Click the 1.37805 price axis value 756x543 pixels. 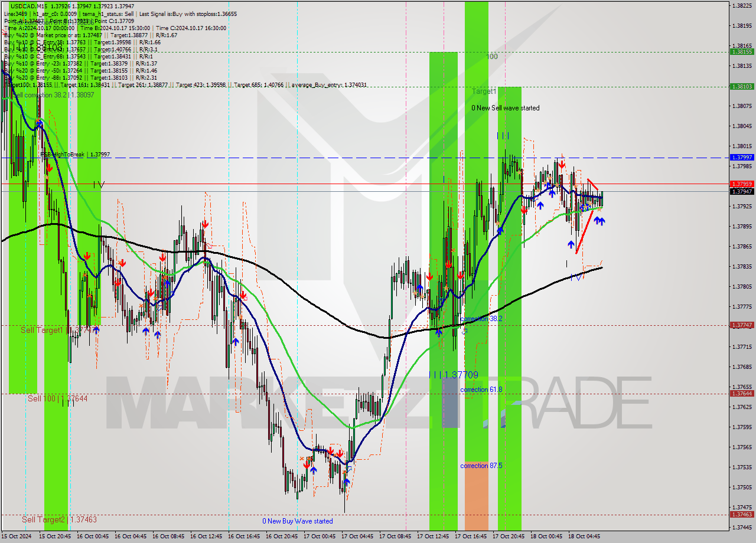tap(742, 287)
